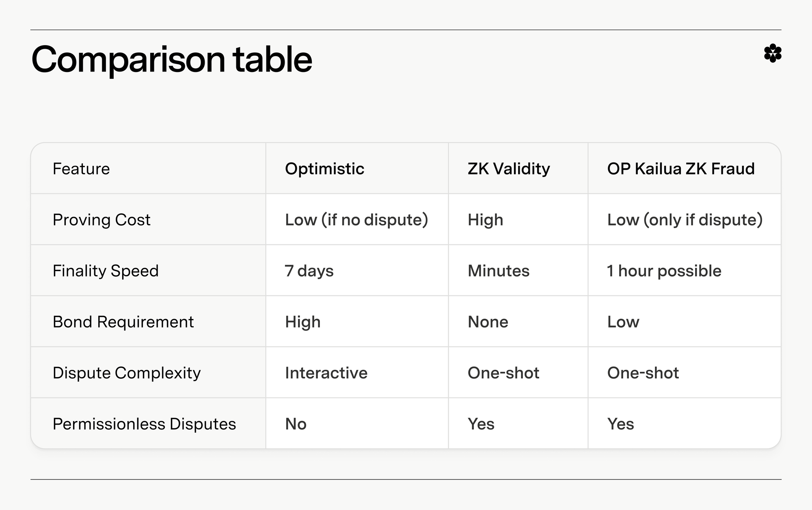Click the 'Low (only if dispute)' cell
The image size is (812, 510).
685,220
